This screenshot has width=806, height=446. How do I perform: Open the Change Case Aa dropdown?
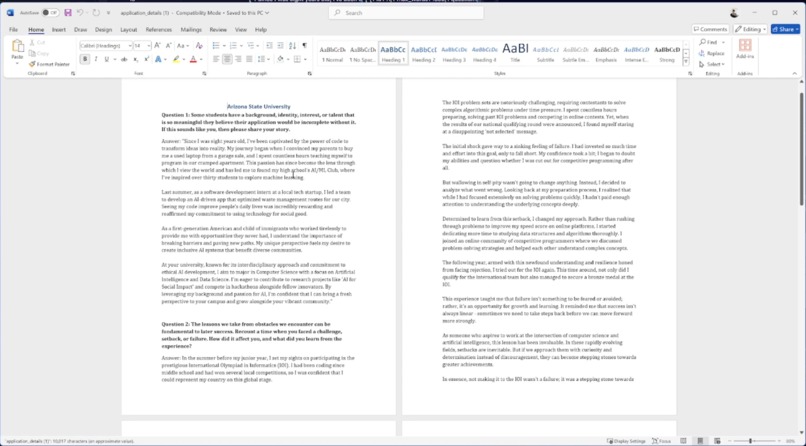[x=183, y=46]
